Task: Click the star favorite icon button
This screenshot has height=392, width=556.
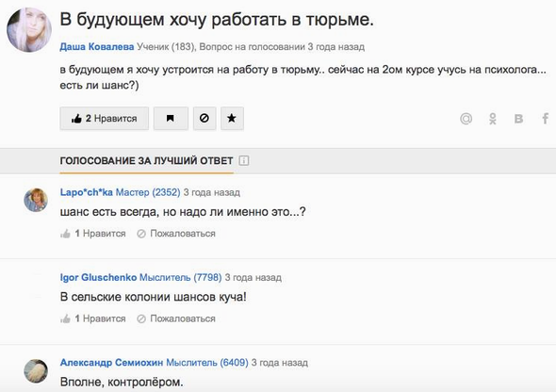Action: click(x=232, y=119)
